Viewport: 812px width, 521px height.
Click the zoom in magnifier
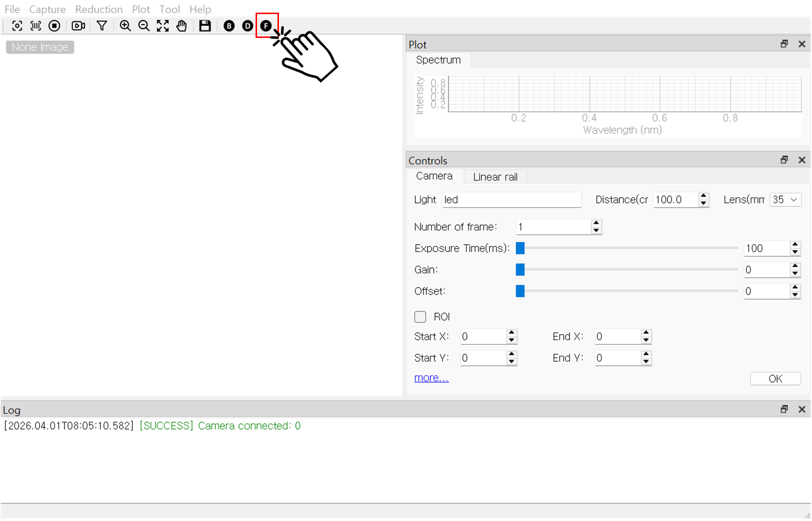125,26
